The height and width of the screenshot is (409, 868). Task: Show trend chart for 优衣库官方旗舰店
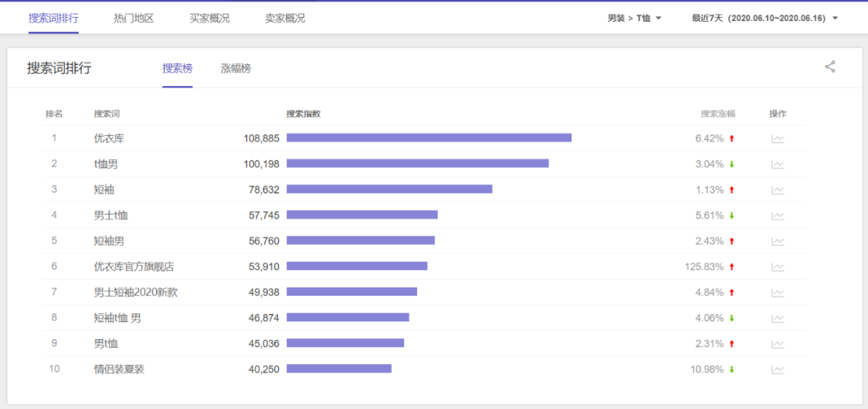coord(777,267)
